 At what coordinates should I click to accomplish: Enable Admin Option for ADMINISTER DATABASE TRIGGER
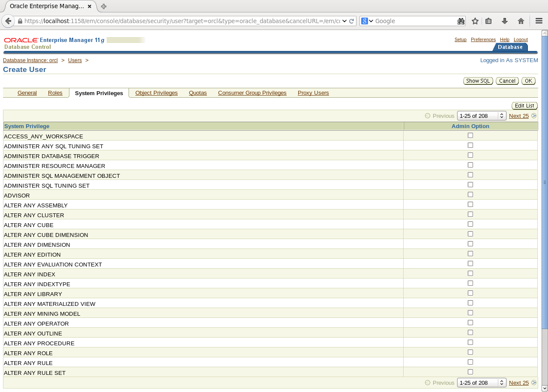tap(470, 155)
